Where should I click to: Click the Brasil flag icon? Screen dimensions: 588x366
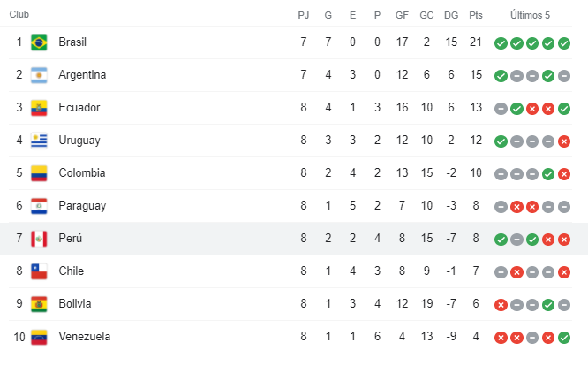(x=39, y=42)
